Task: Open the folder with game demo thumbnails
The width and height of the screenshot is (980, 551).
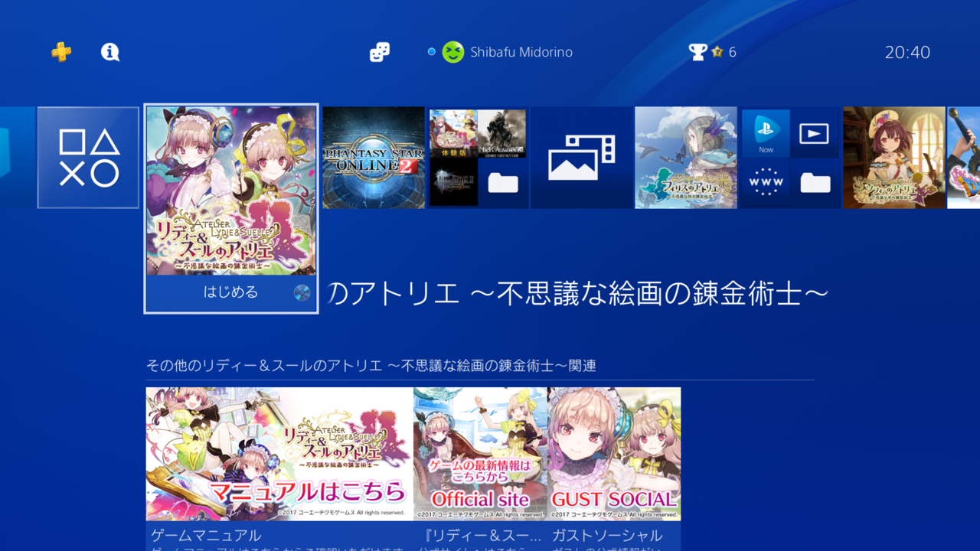Action: click(478, 158)
